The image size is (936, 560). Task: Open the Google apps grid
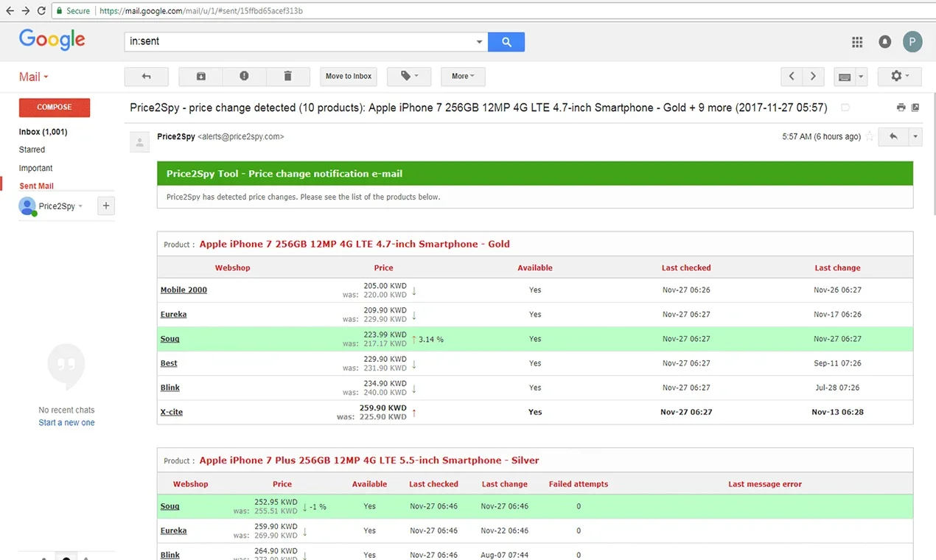pos(857,42)
